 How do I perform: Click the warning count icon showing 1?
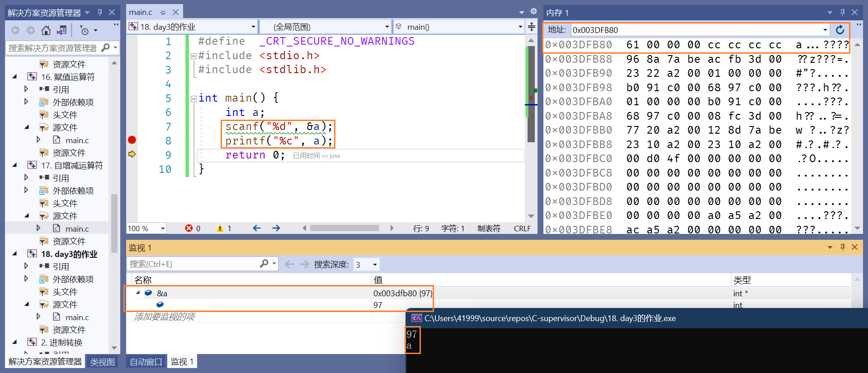coord(220,228)
